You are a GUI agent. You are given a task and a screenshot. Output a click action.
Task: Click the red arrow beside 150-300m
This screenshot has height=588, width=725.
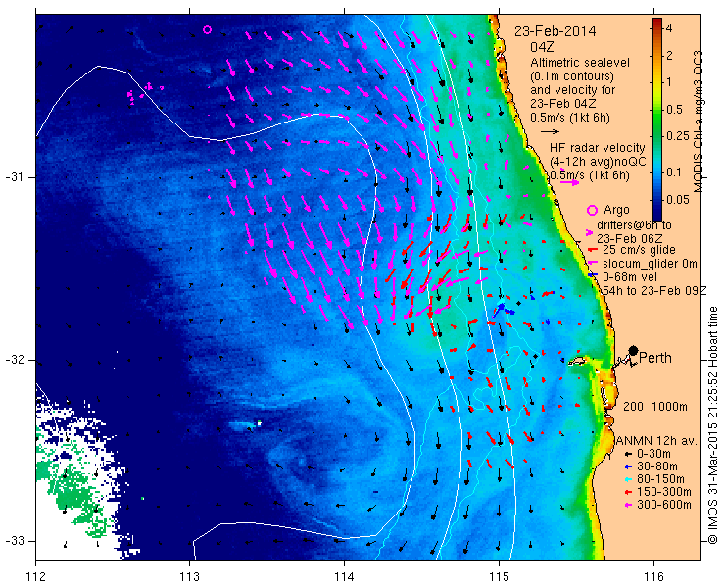627,492
